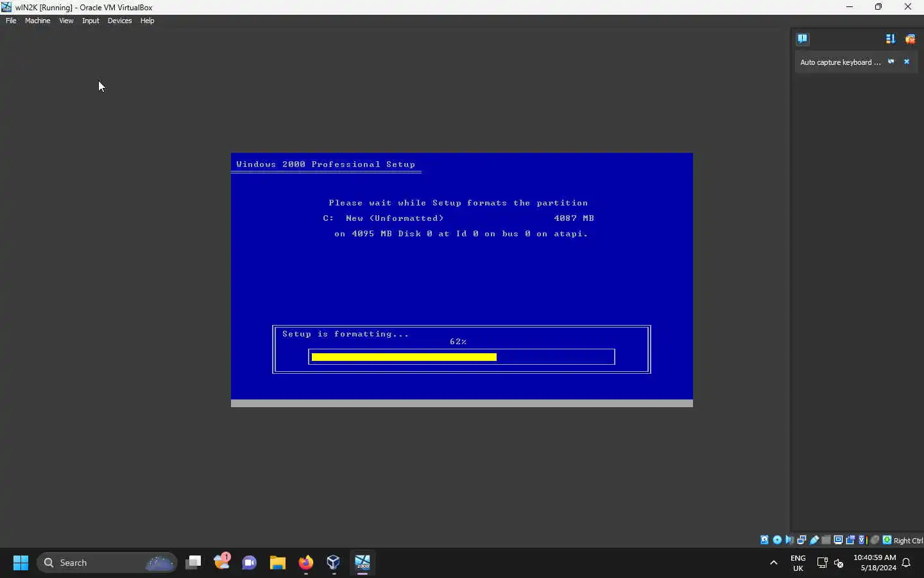Open File Explorer from the taskbar
The height and width of the screenshot is (578, 924).
point(277,563)
